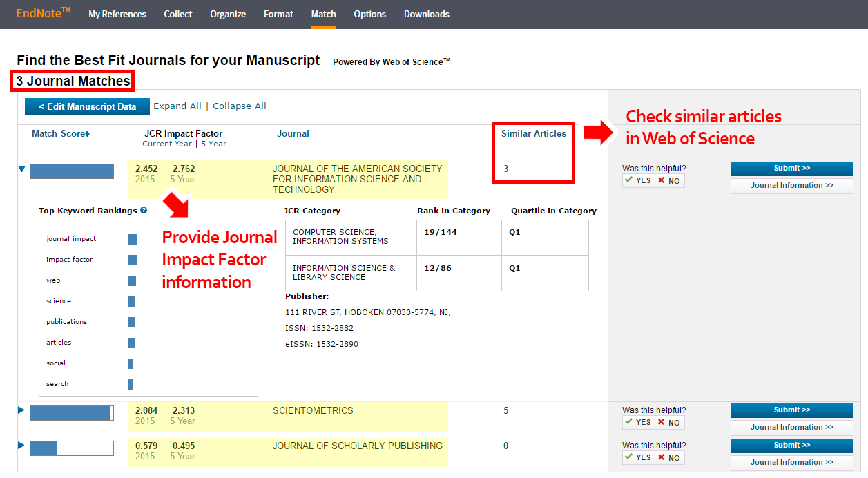
Task: Click Journal of Scholarly Publishing score bar
Action: click(72, 448)
